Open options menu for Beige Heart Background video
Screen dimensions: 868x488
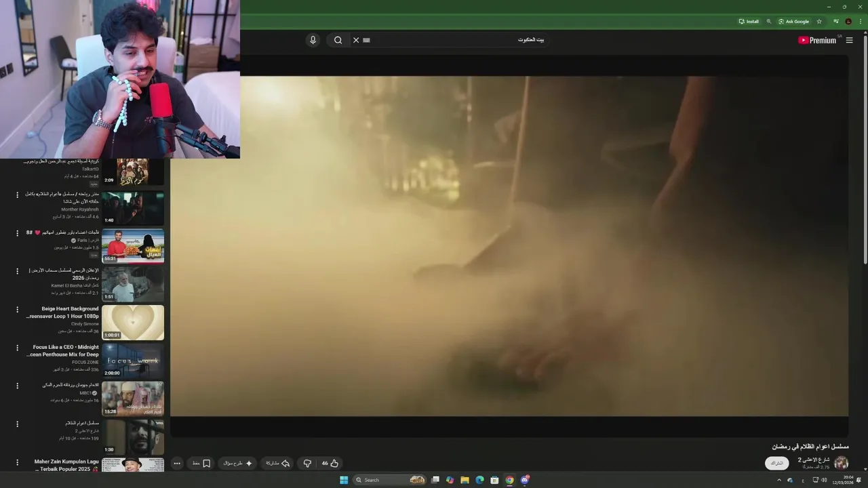click(18, 310)
